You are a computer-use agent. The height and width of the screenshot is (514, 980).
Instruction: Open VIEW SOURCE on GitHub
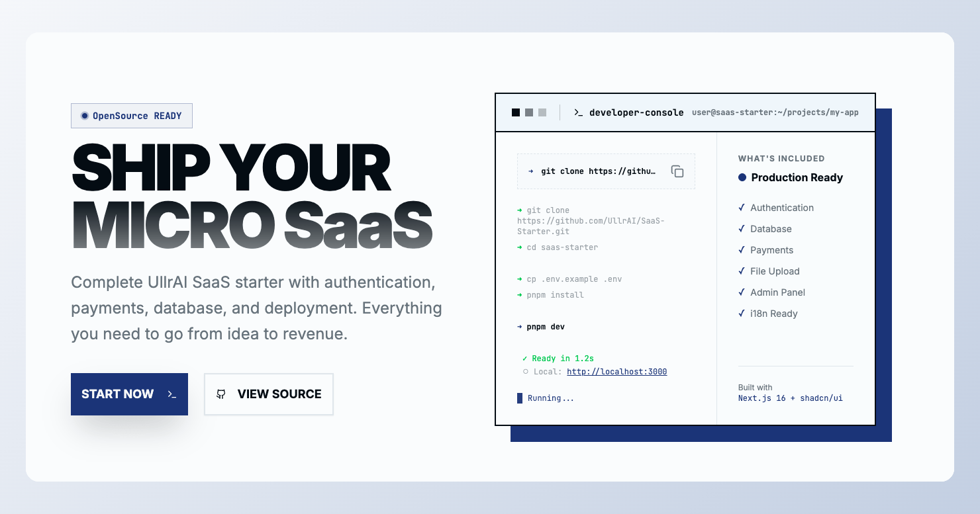coord(269,394)
